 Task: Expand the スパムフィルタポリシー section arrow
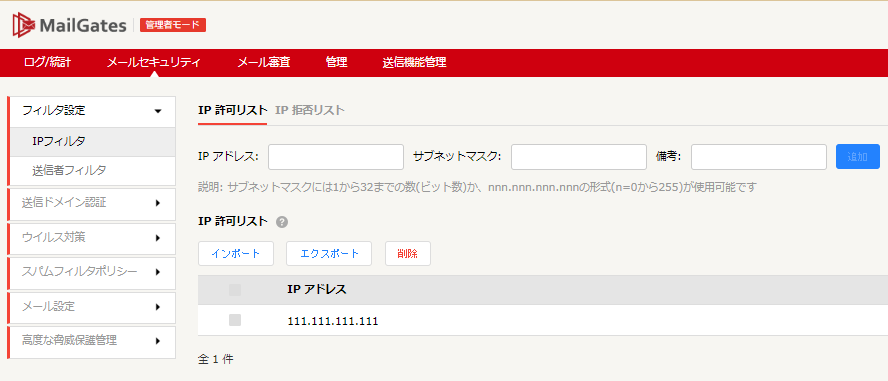point(158,272)
